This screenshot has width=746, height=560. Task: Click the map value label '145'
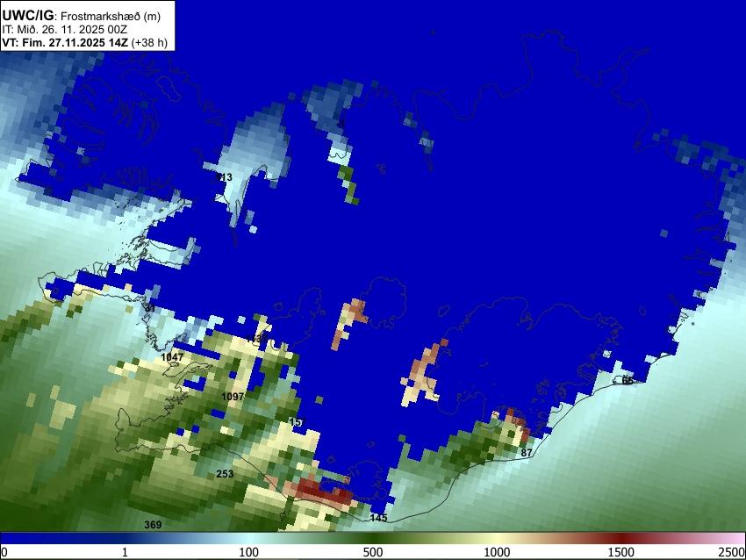coord(379,518)
